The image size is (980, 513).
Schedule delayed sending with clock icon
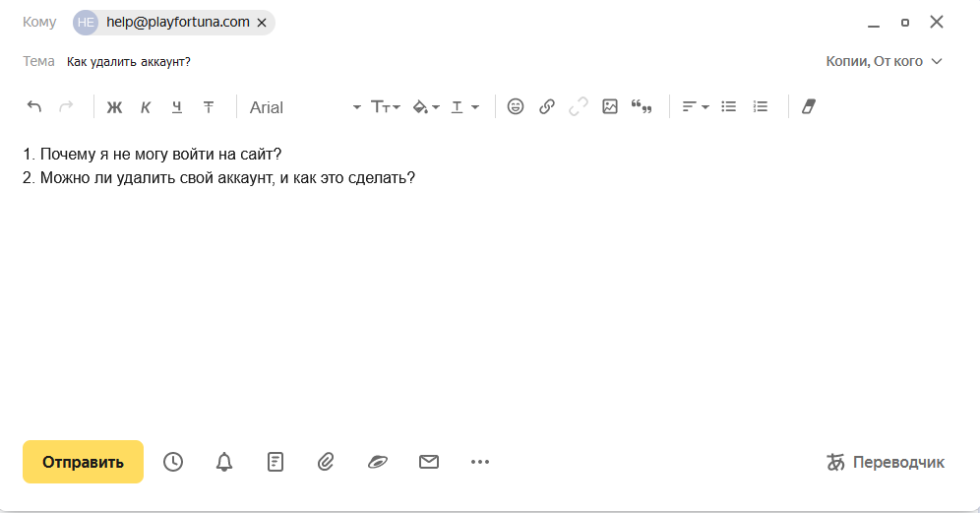173,463
